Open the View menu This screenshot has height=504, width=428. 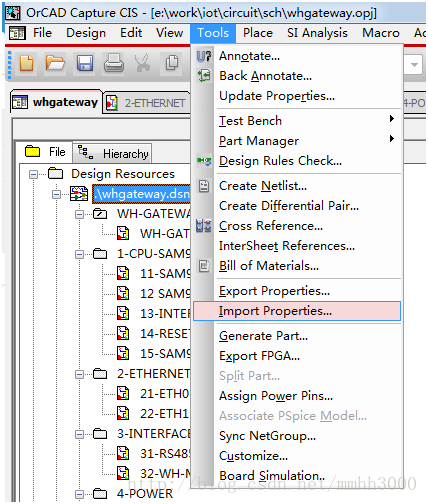coord(170,33)
